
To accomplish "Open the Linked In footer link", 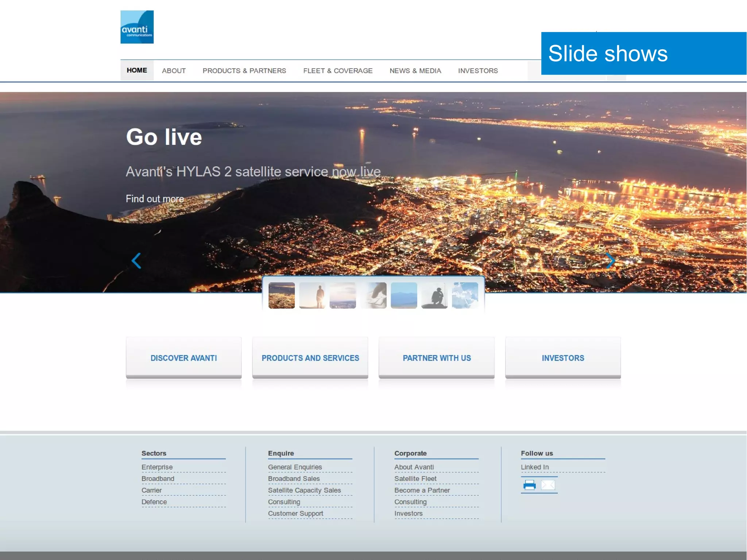I will coord(534,467).
